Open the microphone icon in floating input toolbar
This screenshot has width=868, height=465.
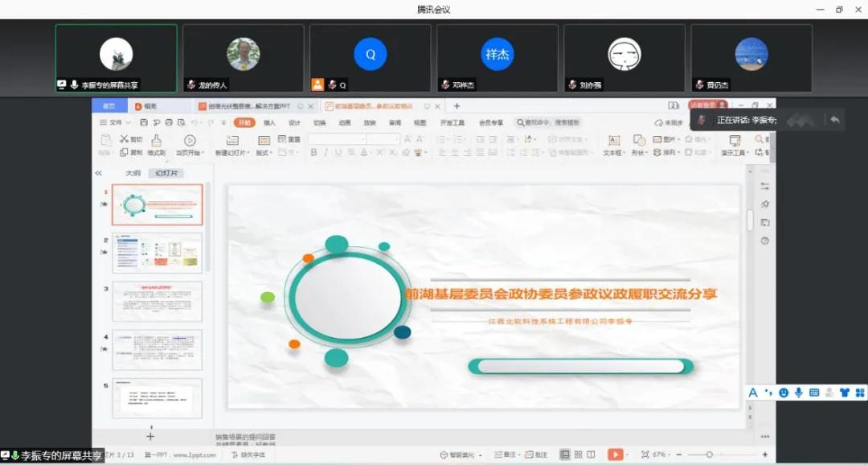pos(799,393)
